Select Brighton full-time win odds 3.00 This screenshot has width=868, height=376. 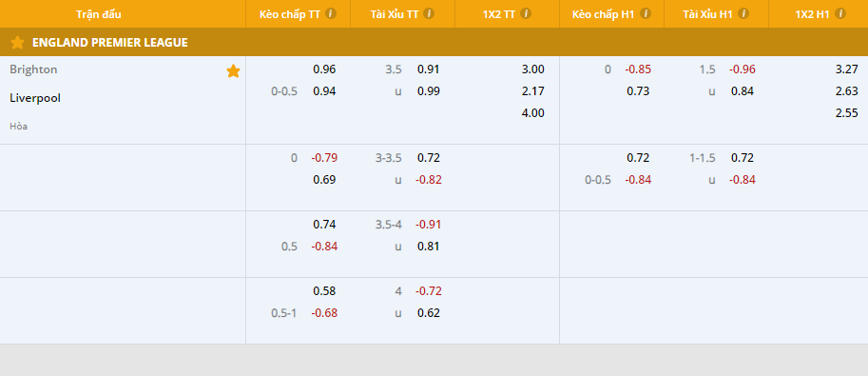coord(533,69)
